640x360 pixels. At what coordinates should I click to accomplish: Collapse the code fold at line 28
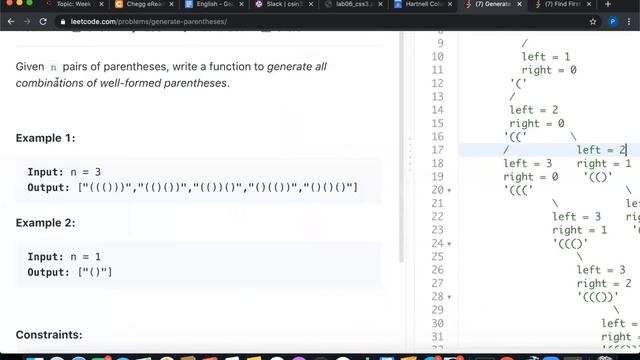449,297
